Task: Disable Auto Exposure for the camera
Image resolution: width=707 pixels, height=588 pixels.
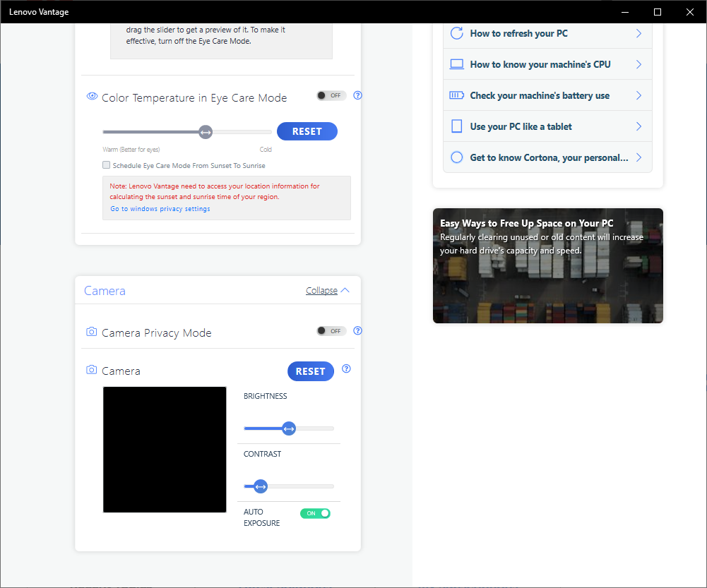Action: point(315,513)
